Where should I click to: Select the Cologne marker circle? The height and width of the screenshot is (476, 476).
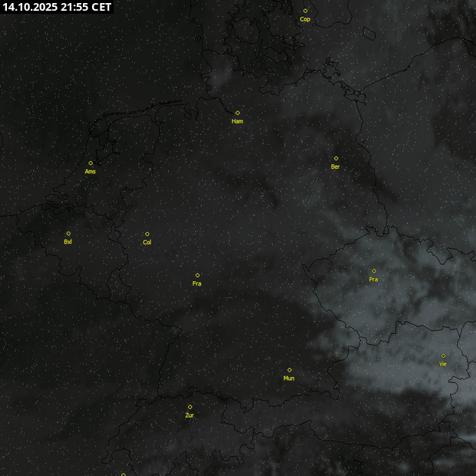147,234
